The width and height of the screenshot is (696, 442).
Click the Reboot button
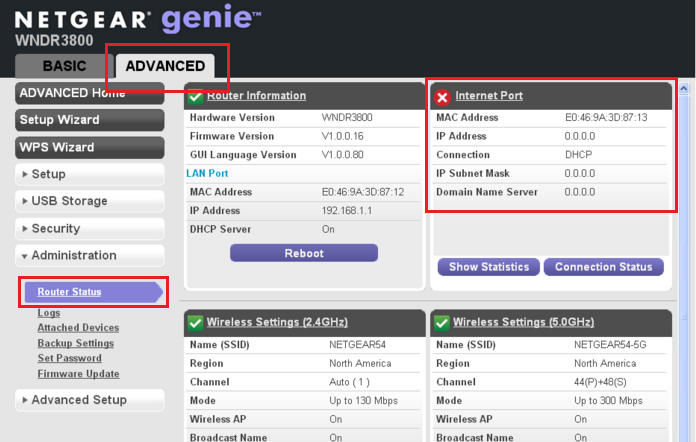304,253
